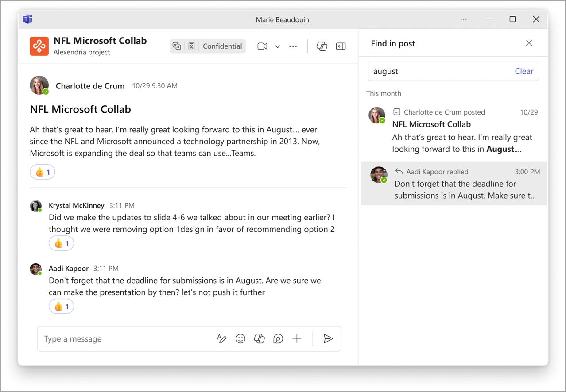
Task: Open Charlotte de Crum search result
Action: point(454,131)
